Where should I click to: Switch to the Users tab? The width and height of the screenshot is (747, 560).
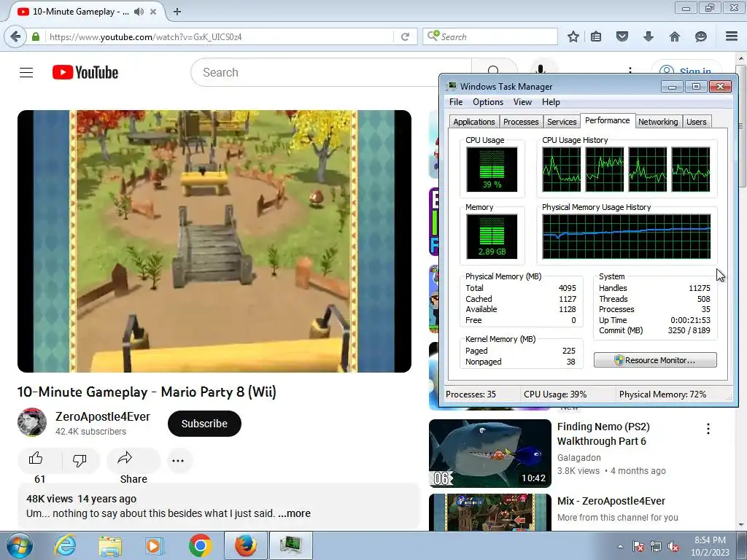696,122
